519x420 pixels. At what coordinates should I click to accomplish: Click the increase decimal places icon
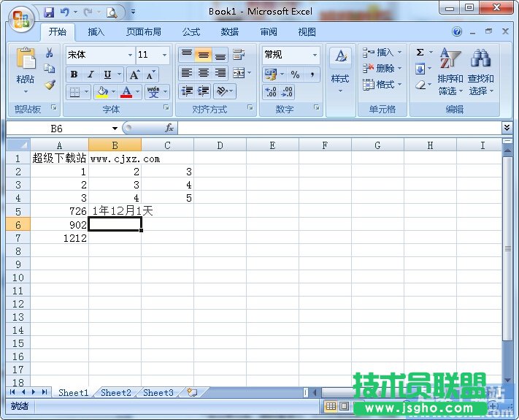pyautogui.click(x=271, y=92)
